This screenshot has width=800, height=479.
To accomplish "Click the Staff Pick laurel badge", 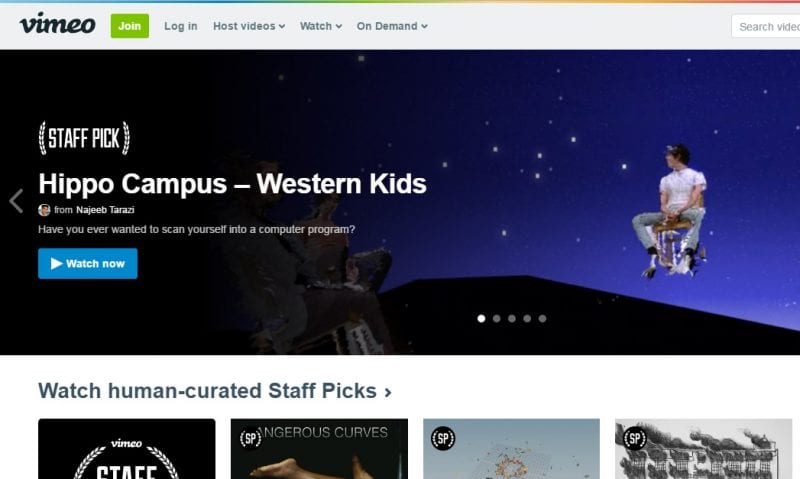I will 84,138.
